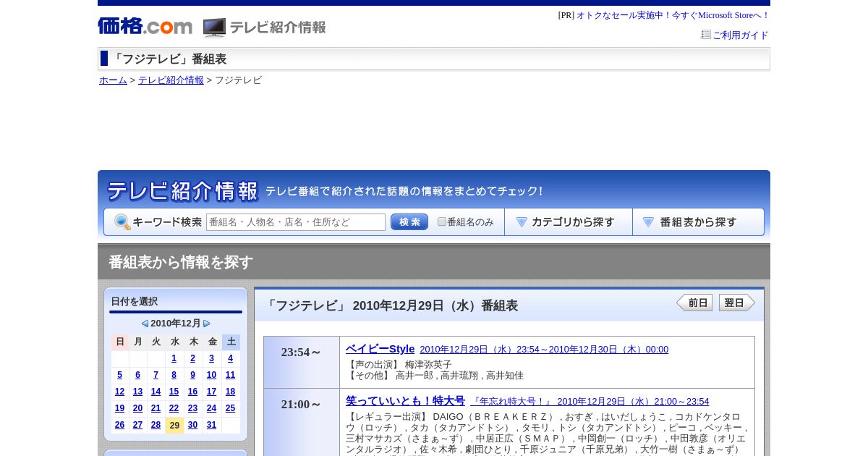Click the 価格.com logo
Image resolution: width=868 pixels, height=456 pixels.
145,26
